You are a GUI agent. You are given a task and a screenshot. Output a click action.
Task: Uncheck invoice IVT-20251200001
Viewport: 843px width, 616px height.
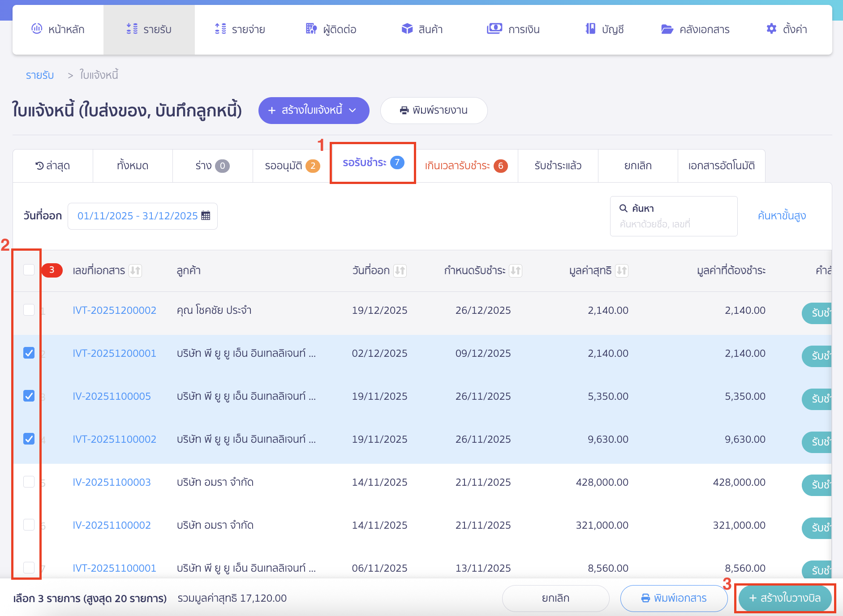29,353
